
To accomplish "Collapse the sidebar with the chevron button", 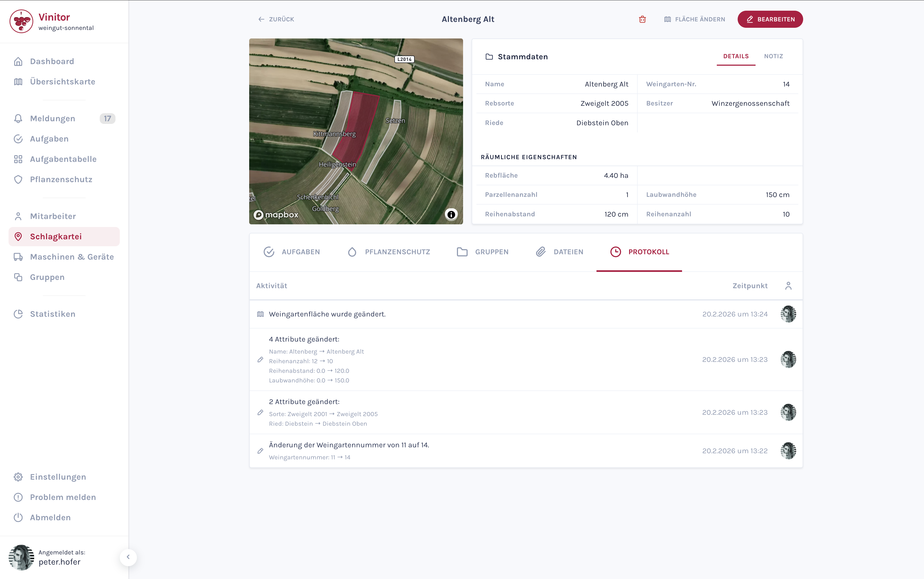I will 128,558.
